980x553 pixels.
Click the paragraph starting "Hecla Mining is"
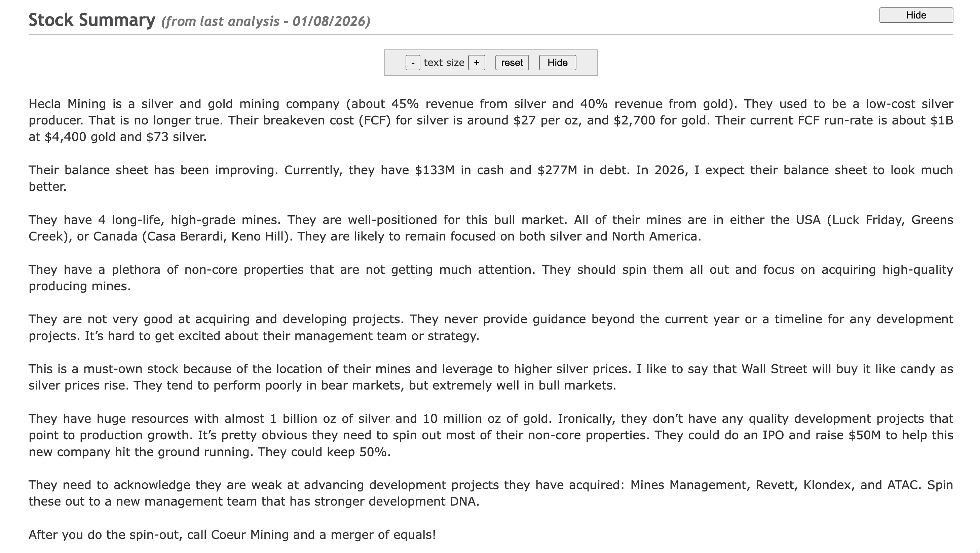tap(490, 120)
